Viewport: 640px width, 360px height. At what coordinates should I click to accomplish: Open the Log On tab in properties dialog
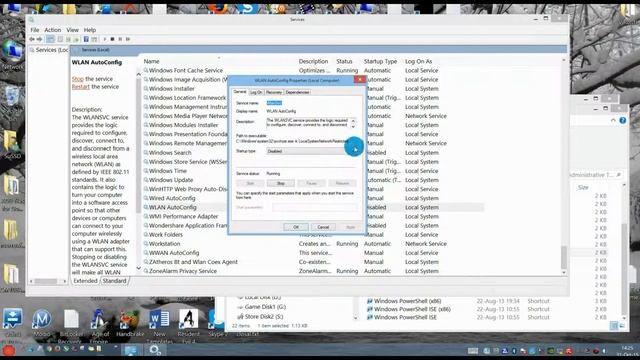click(x=256, y=92)
